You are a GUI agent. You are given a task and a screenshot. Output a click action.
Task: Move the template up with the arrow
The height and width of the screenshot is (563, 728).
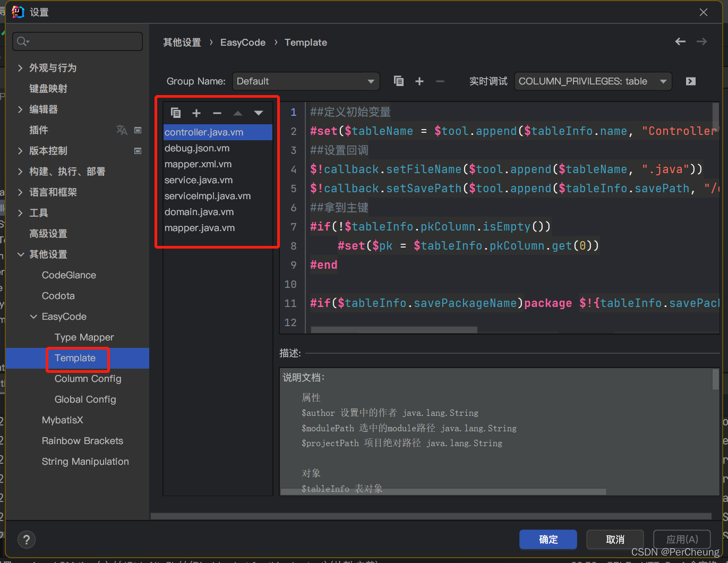click(x=238, y=113)
